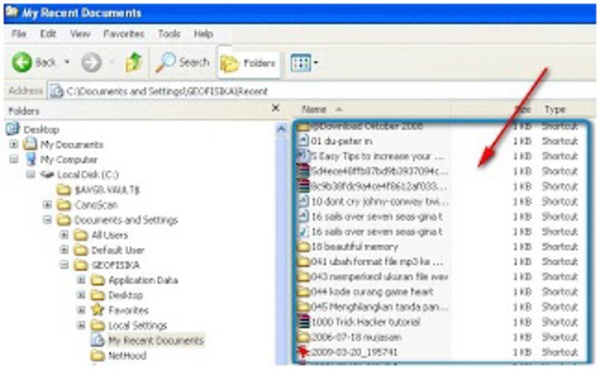
Task: Expand the Favorites tree node
Action: [81, 310]
